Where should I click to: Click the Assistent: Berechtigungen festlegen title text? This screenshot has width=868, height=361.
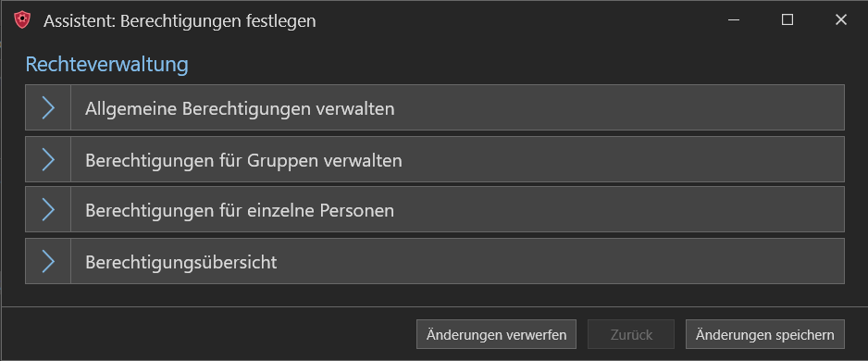180,21
